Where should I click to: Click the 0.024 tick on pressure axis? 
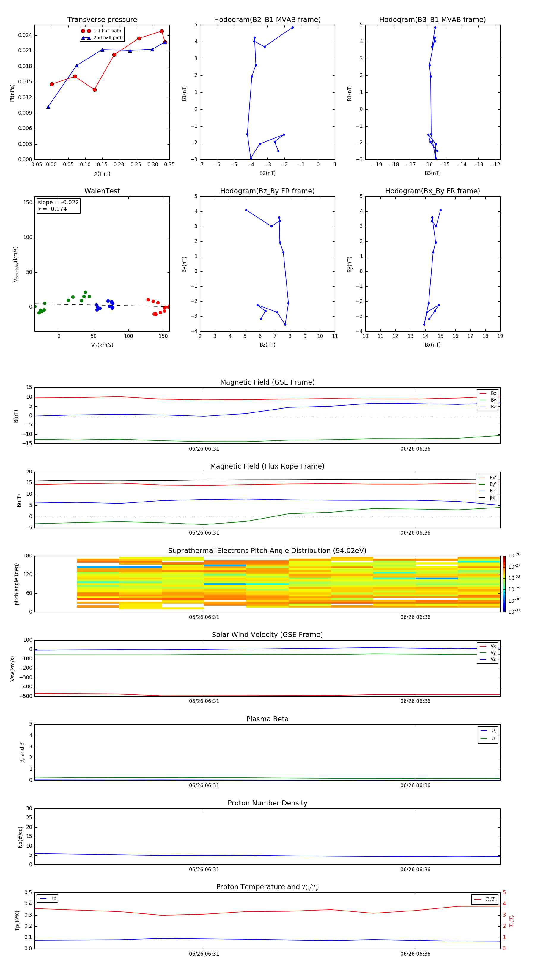pyautogui.click(x=25, y=35)
